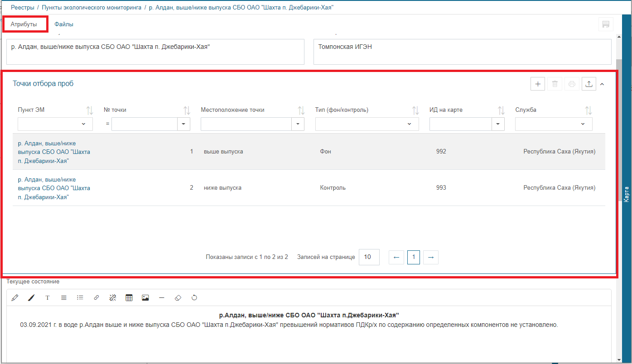This screenshot has width=632, height=364.
Task: Click the export upload icon in table header
Action: [589, 84]
